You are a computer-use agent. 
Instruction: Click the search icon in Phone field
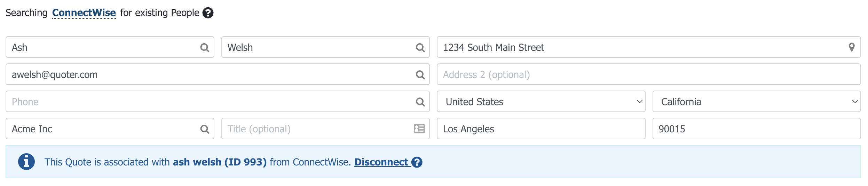coord(420,102)
